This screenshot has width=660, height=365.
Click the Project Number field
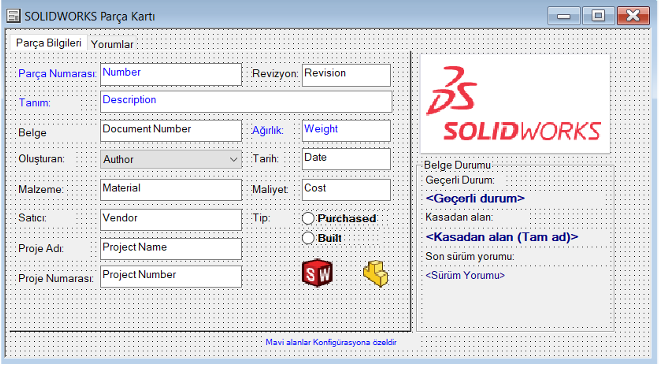171,276
